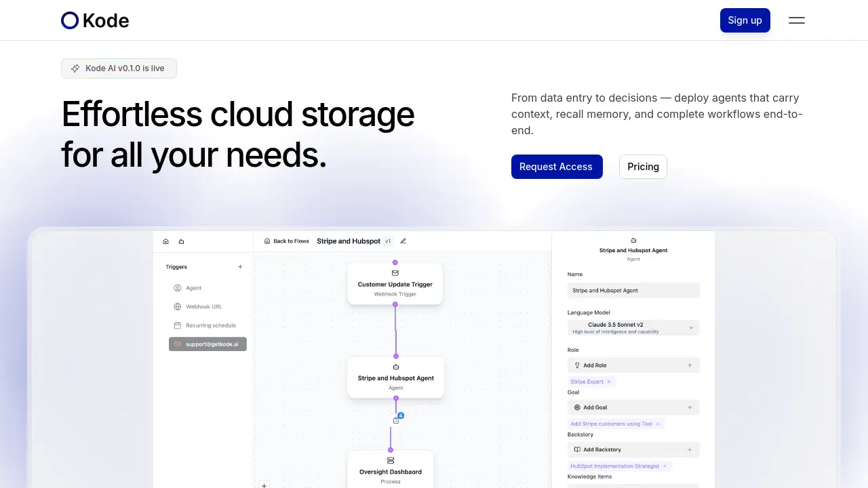Viewport: 868px width, 488px height.
Task: Click the server icon in Oversight Dashbaord node
Action: pos(391,460)
